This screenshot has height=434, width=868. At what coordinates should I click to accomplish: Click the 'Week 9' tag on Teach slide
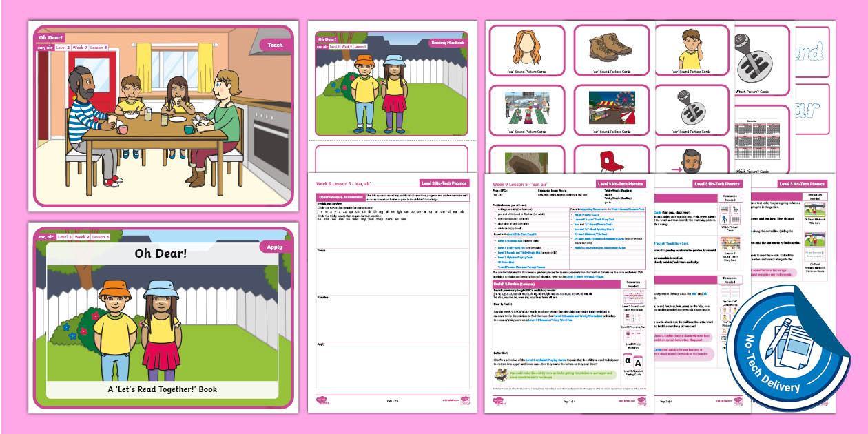coord(81,48)
